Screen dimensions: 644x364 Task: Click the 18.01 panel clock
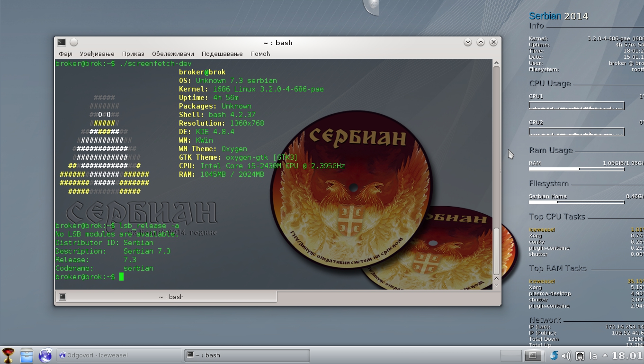coord(627,355)
